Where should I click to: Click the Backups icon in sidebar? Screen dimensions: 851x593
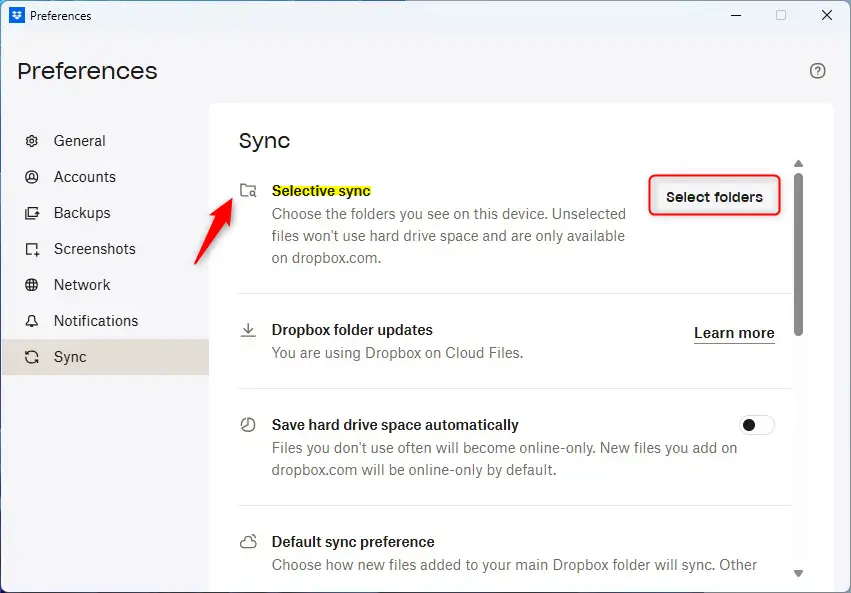pyautogui.click(x=32, y=213)
